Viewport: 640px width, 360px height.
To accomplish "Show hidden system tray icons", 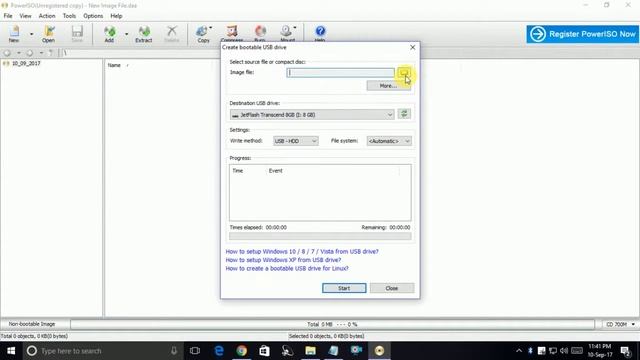I will 519,351.
